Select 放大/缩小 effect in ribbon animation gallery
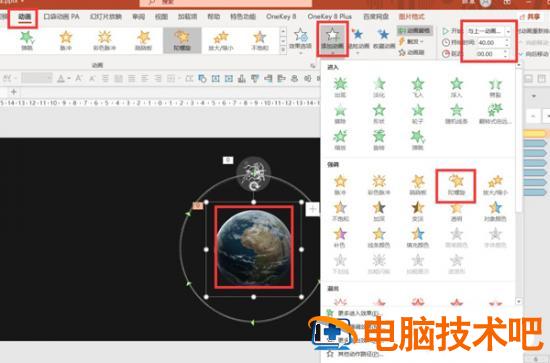550x363 pixels. 221,40
